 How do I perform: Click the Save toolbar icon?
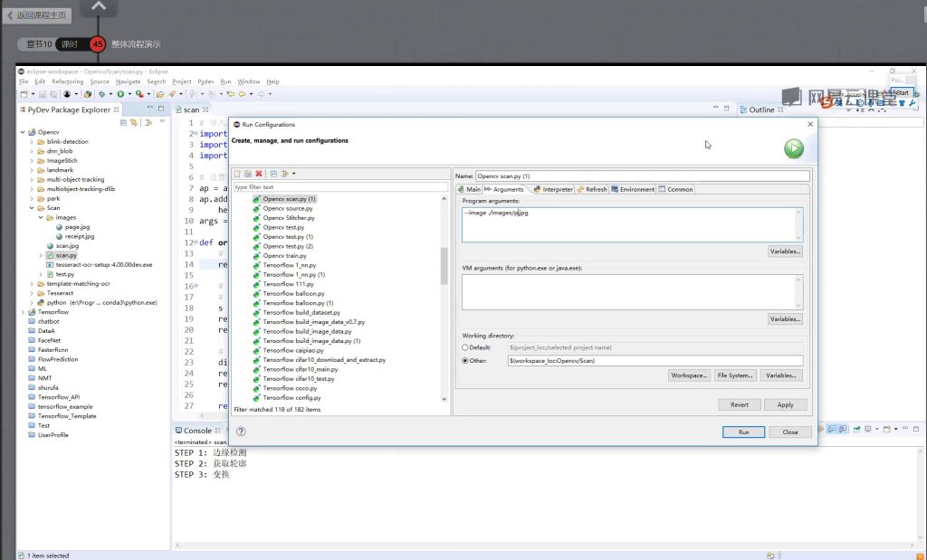point(43,94)
